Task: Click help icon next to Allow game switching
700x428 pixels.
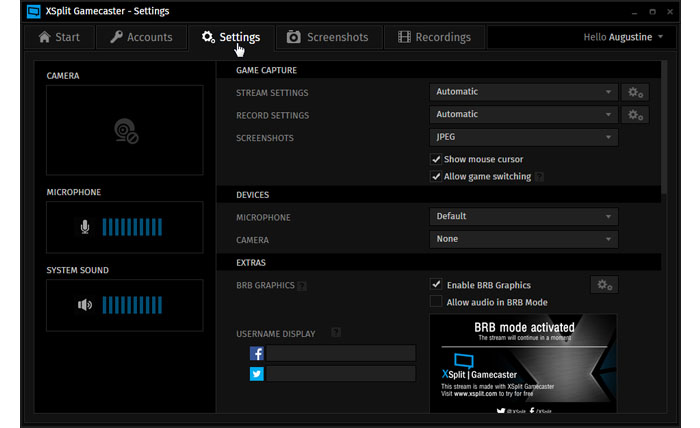Action: pyautogui.click(x=539, y=177)
